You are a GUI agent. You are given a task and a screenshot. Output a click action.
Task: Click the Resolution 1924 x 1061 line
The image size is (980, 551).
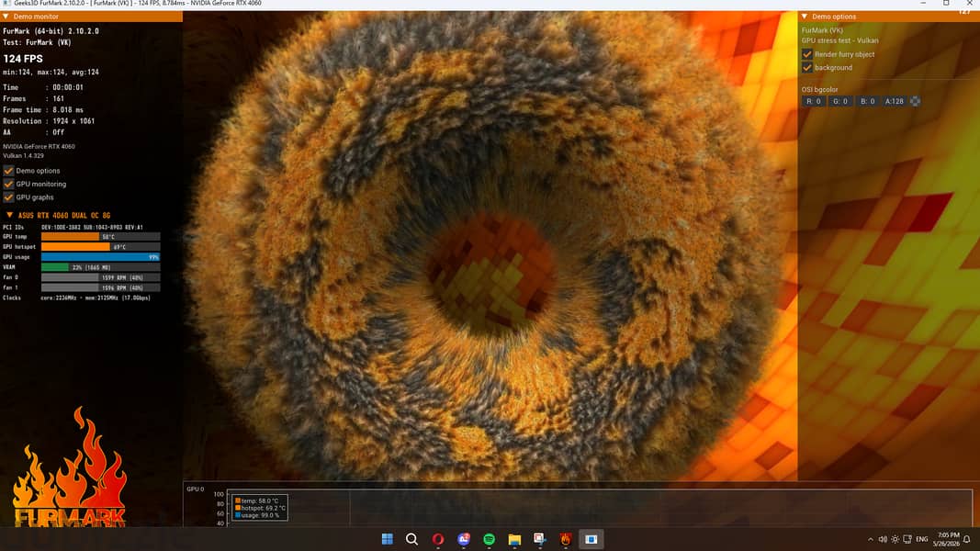coord(49,121)
